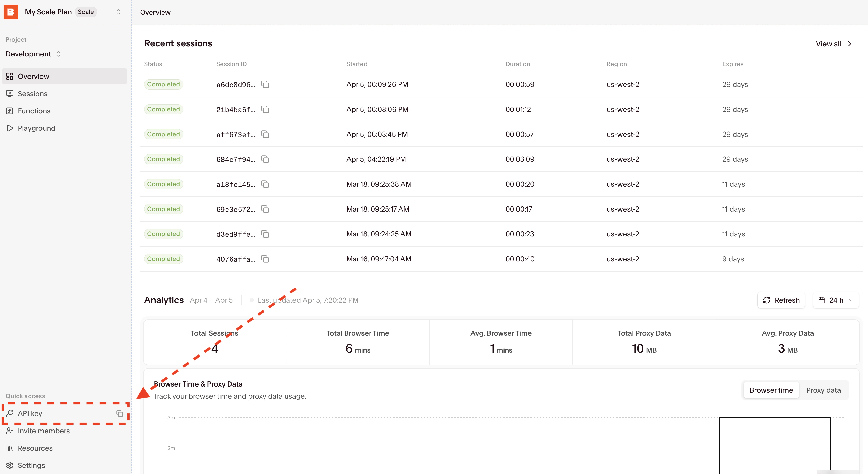This screenshot has width=868, height=474.
Task: Switch chart to Browser time
Action: tap(771, 390)
